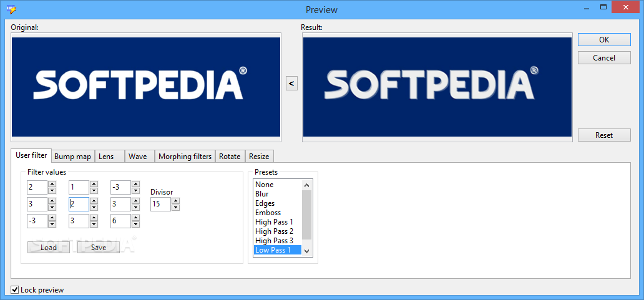Switch to the Wave tab
Screen dimensions: 644x300
140,157
